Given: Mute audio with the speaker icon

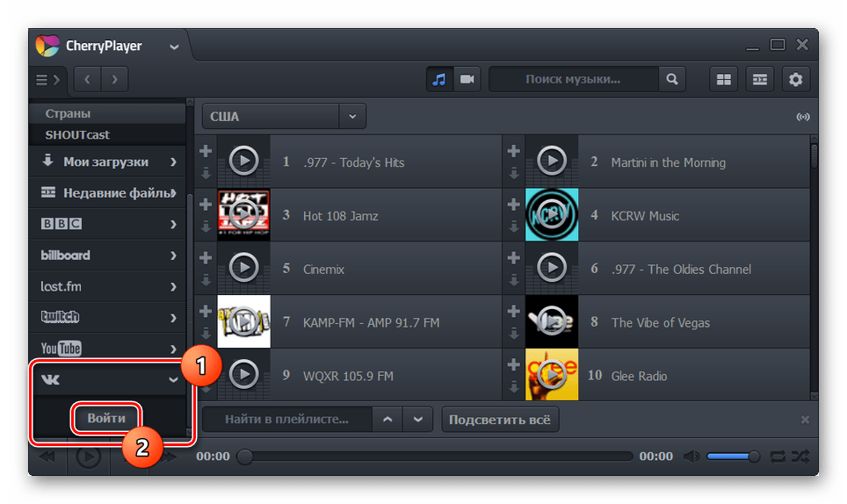Looking at the screenshot, I should pos(691,457).
